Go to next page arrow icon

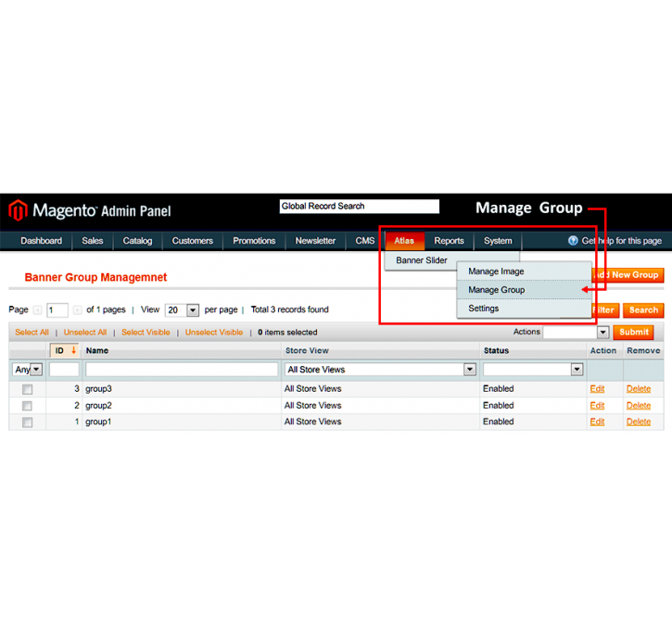pos(77,309)
